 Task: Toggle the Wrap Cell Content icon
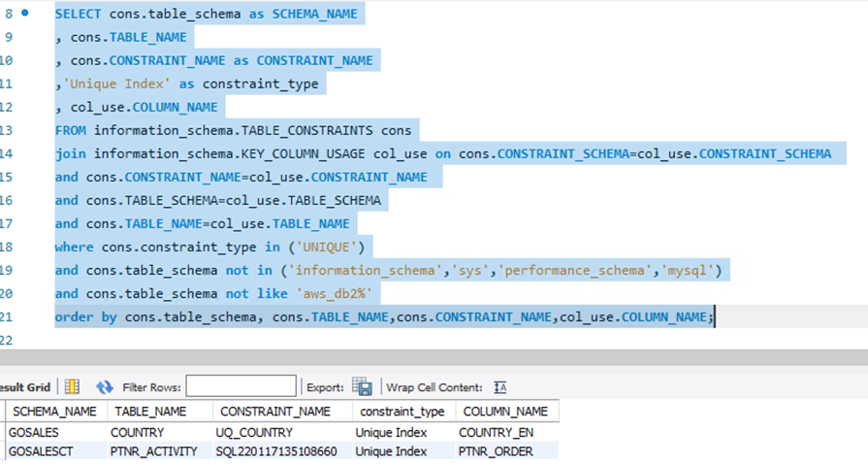click(500, 387)
